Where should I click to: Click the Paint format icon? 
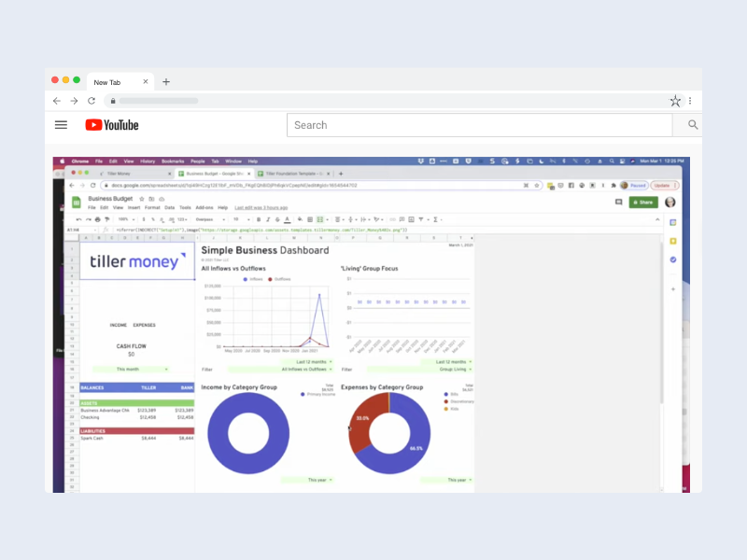click(x=107, y=219)
